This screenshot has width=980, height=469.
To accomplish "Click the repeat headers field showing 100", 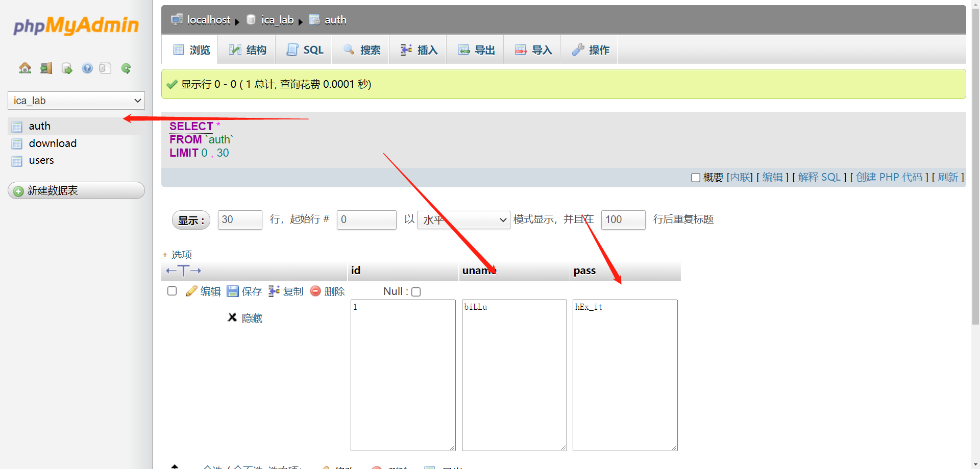I will click(623, 220).
